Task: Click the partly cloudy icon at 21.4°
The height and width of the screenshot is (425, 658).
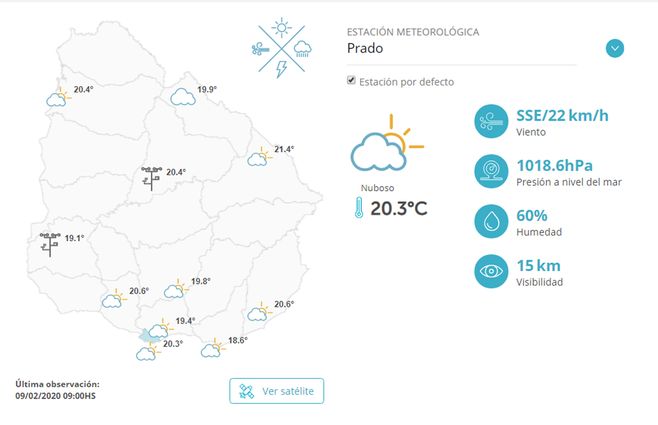Action: coord(260,156)
